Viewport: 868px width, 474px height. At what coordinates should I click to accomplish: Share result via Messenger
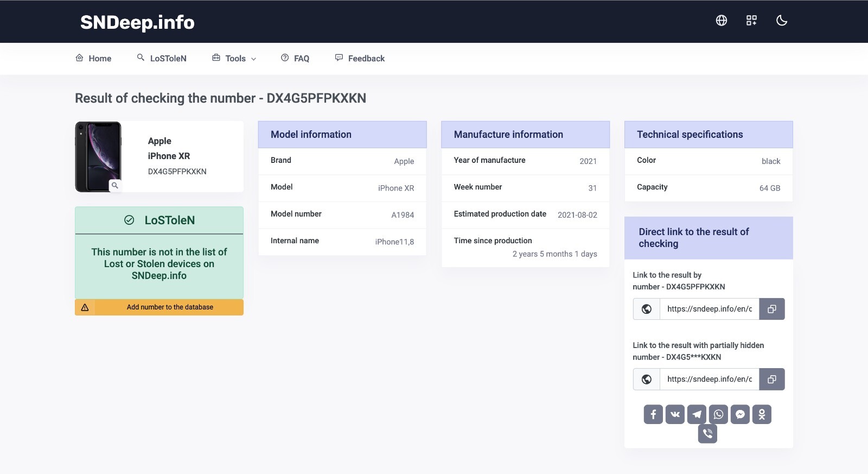pos(740,414)
